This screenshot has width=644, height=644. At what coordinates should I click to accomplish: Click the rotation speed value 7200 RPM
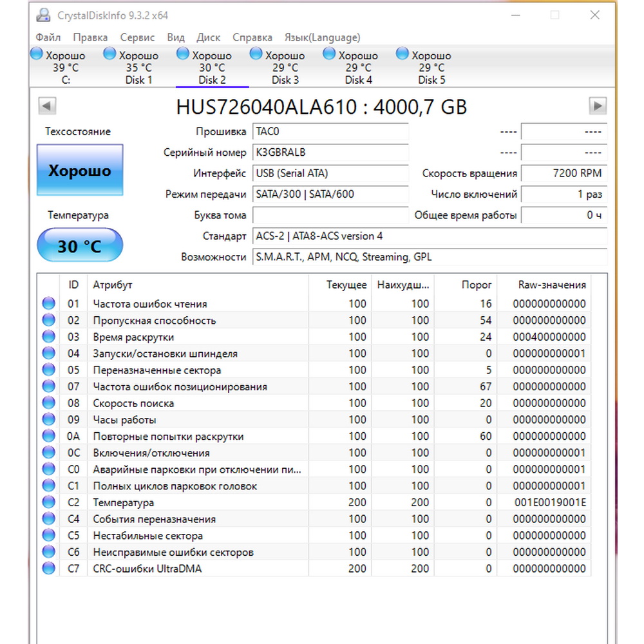[564, 173]
